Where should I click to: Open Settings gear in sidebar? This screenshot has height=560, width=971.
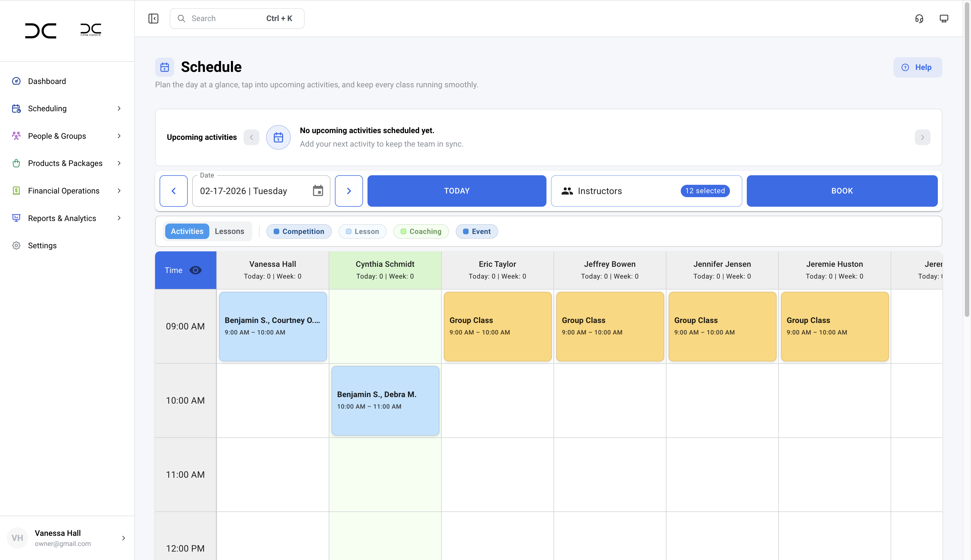42,245
